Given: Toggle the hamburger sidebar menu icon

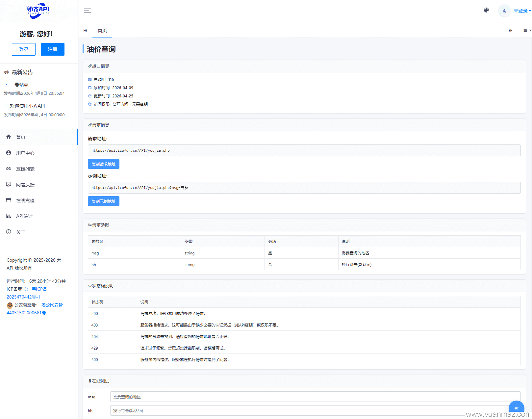Looking at the screenshot, I should click(87, 11).
